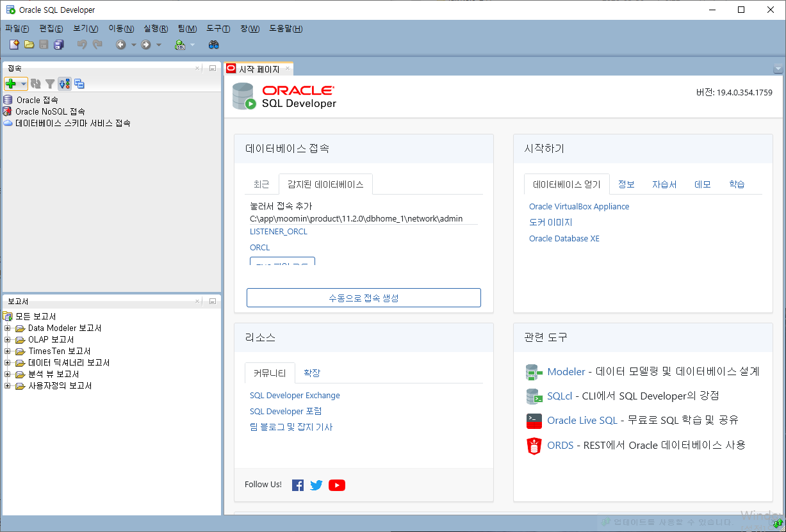786x532 pixels.
Task: Click the binoculars Find DB Object icon
Action: 214,45
